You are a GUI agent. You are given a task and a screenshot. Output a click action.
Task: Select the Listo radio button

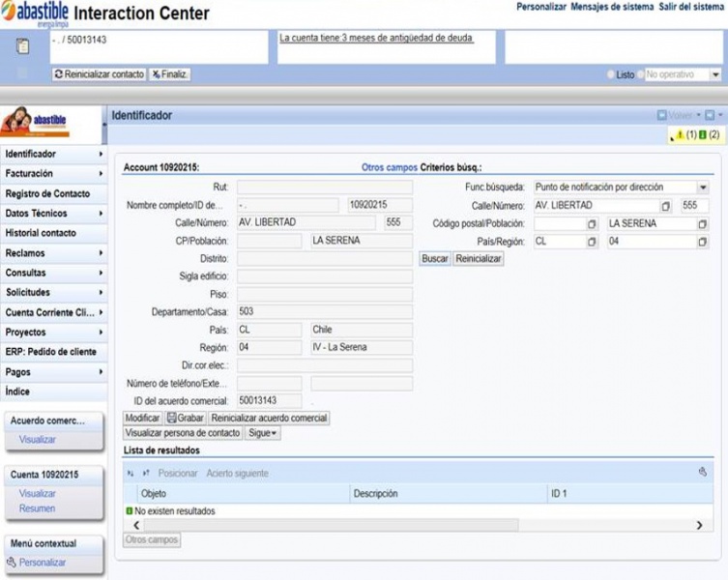(x=611, y=74)
